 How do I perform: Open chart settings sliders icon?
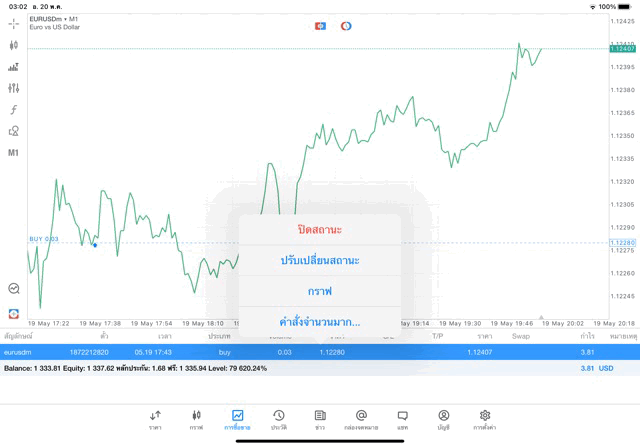14,88
